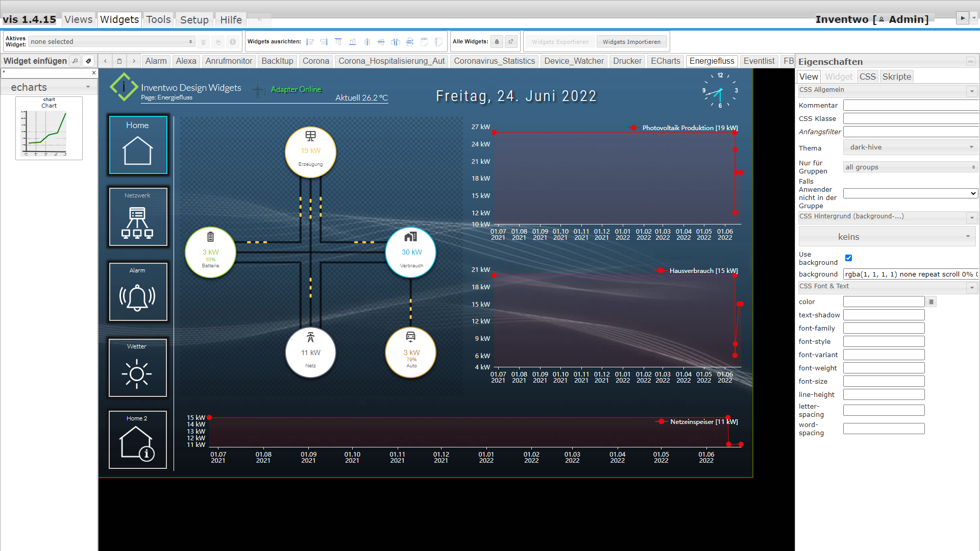The height and width of the screenshot is (551, 980).
Task: Click the widget filter search field
Action: coord(46,73)
